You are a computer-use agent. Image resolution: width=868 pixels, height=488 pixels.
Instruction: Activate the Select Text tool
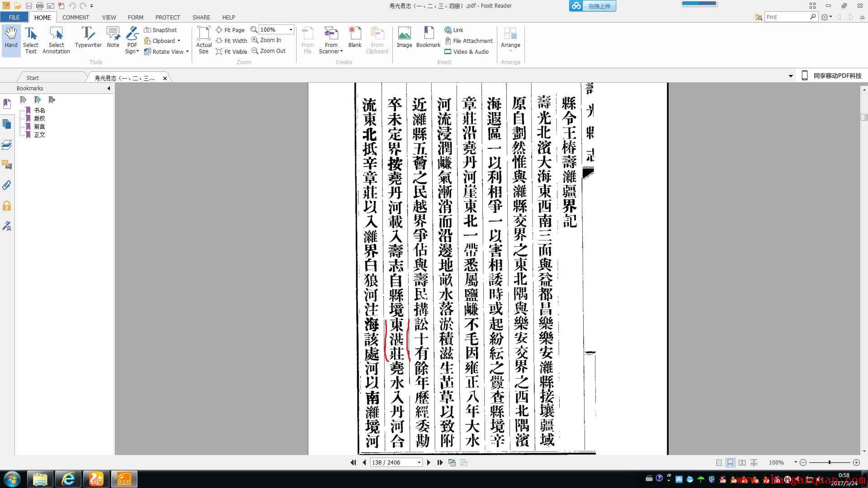[31, 40]
